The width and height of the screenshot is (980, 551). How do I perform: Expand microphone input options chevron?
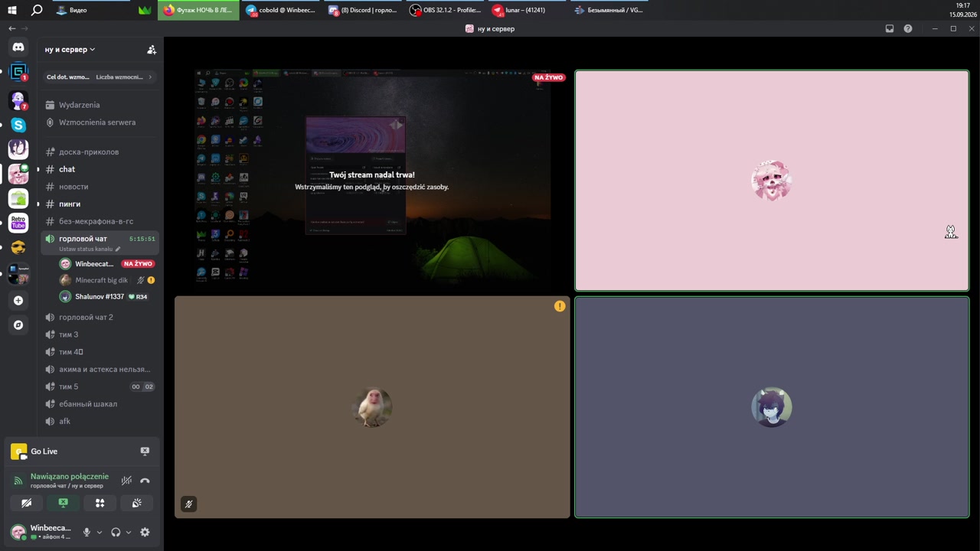(x=99, y=533)
